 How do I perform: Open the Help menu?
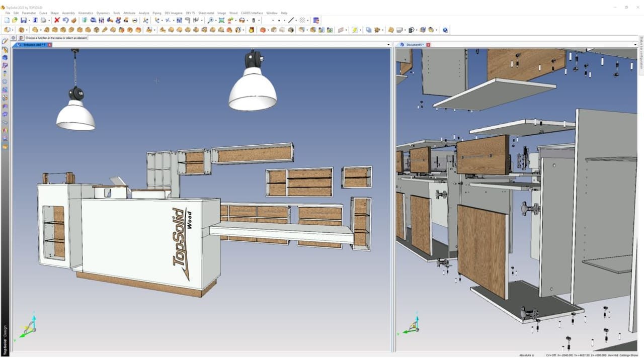[284, 13]
